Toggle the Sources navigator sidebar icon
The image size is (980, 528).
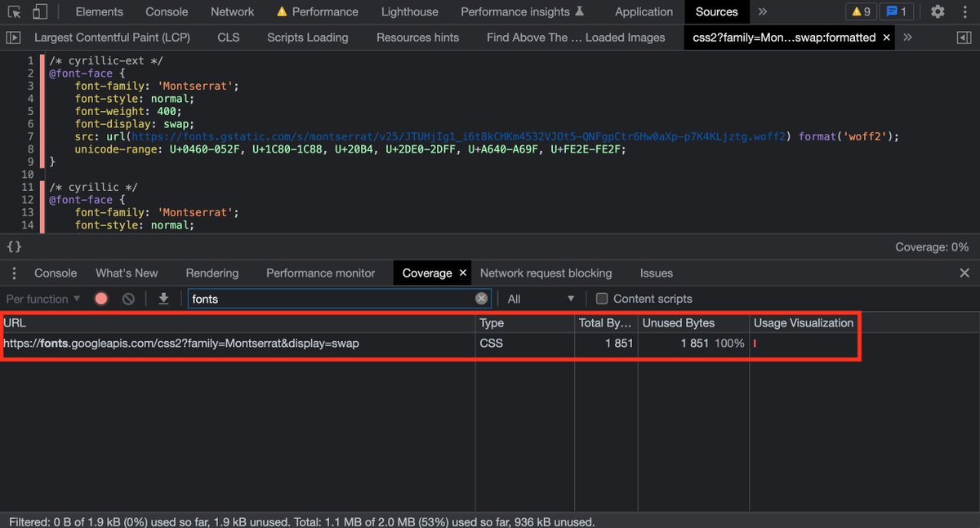(x=13, y=38)
